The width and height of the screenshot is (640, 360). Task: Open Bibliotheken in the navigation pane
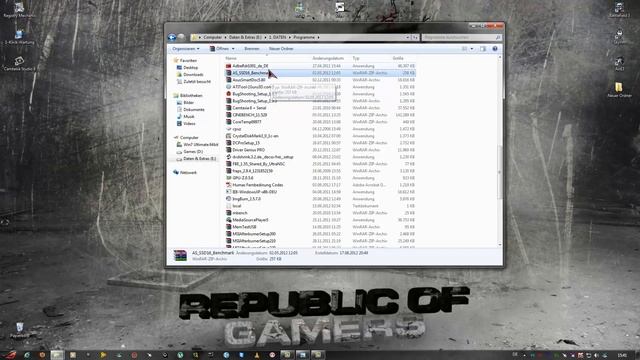pyautogui.click(x=191, y=96)
